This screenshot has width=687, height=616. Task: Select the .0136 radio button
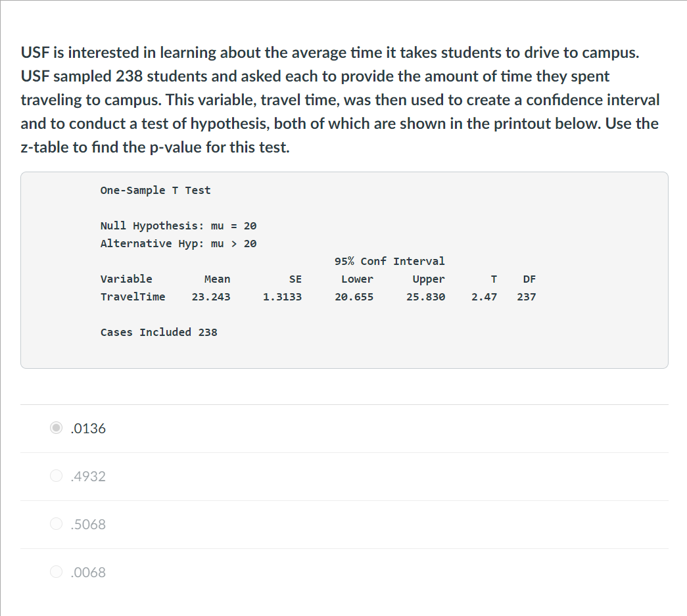(58, 429)
